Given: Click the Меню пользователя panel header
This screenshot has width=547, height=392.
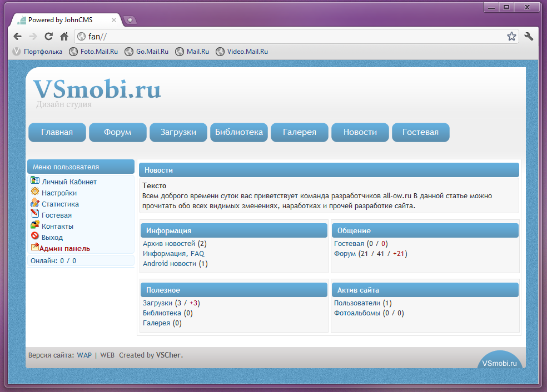Looking at the screenshot, I should coord(81,167).
